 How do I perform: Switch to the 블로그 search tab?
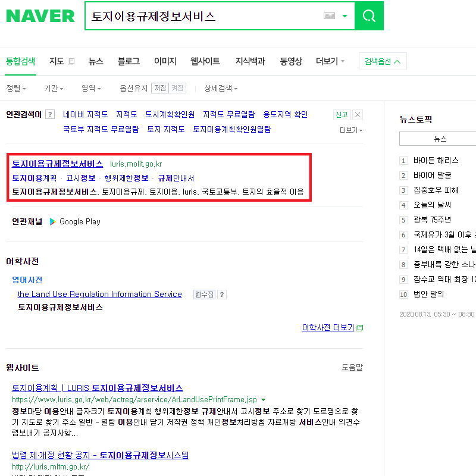pyautogui.click(x=129, y=61)
